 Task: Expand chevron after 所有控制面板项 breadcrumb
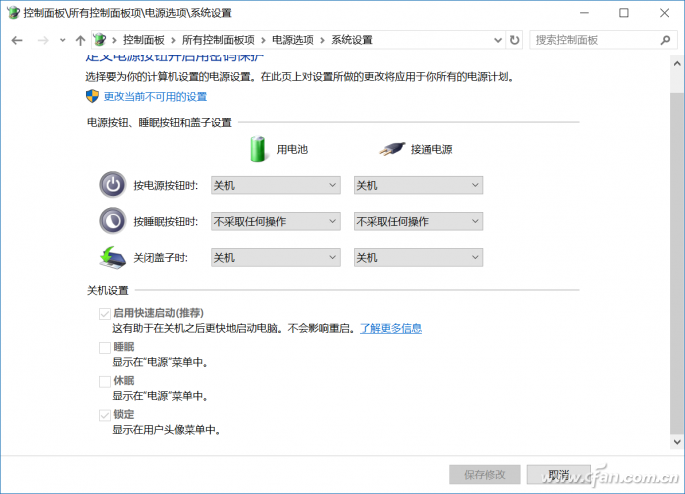(263, 41)
